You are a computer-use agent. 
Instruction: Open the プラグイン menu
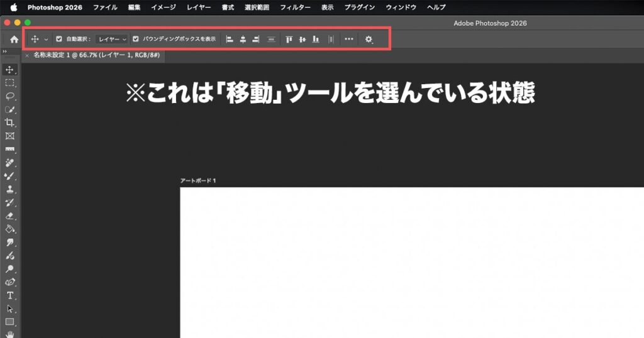[360, 8]
